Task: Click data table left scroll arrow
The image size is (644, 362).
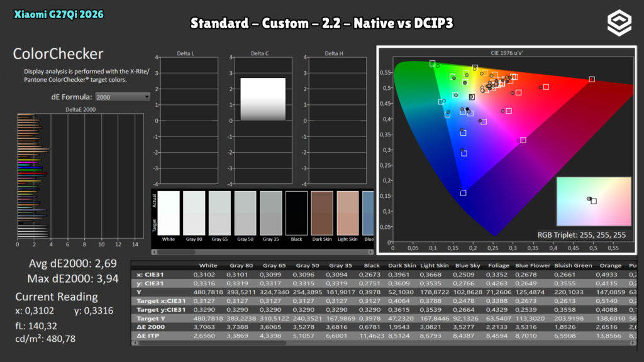Action: point(134,343)
